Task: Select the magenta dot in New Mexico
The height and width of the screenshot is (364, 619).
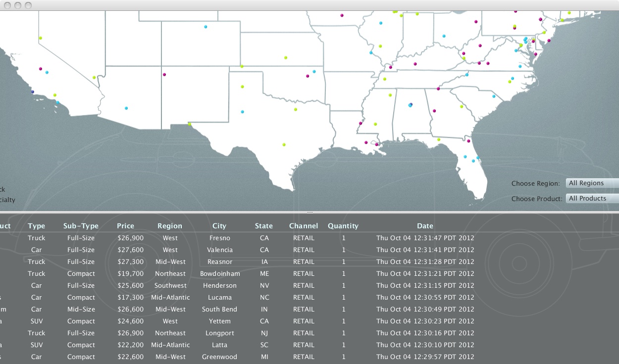Action: click(x=164, y=75)
